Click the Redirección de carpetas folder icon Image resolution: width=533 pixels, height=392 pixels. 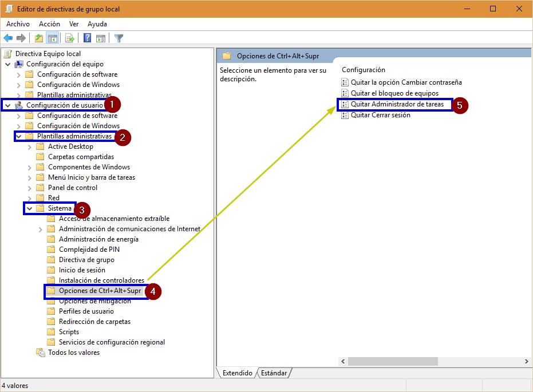click(x=51, y=322)
